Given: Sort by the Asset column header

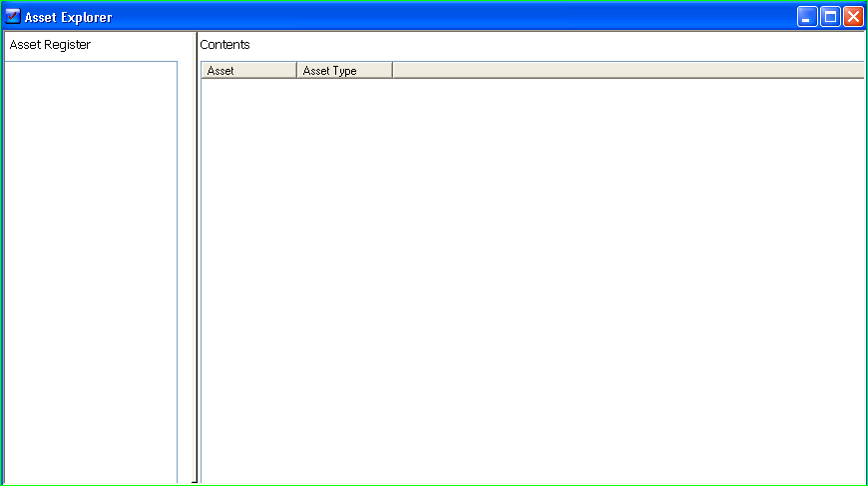Looking at the screenshot, I should click(248, 70).
